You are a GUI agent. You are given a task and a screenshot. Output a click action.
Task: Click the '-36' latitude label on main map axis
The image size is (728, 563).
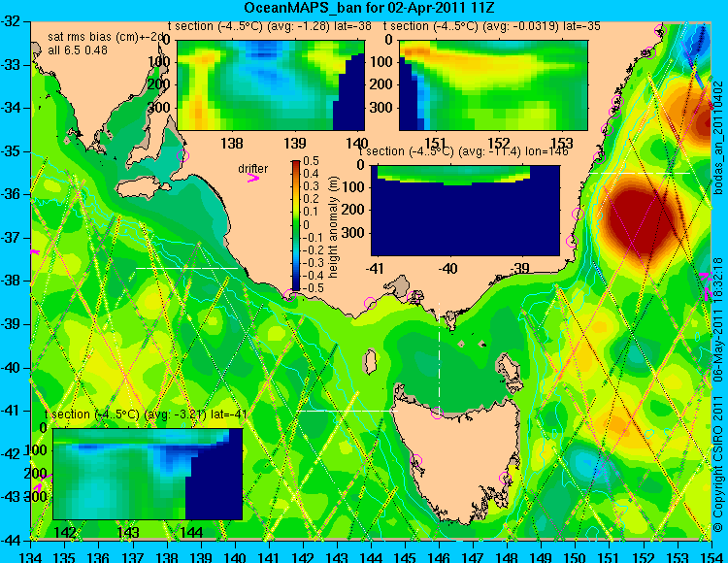pyautogui.click(x=13, y=194)
